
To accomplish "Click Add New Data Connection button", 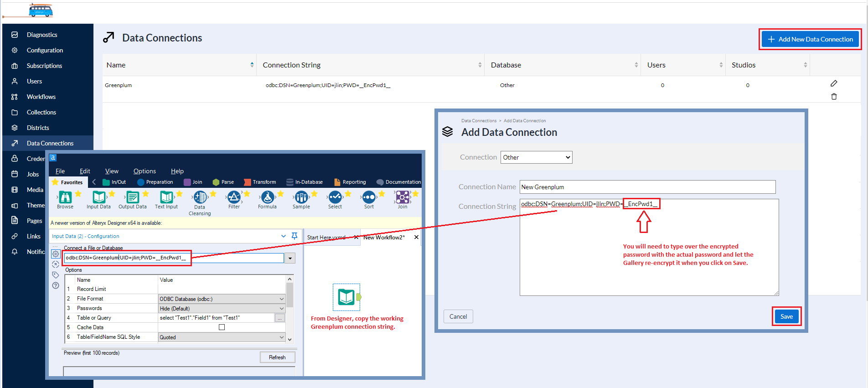I will (810, 39).
